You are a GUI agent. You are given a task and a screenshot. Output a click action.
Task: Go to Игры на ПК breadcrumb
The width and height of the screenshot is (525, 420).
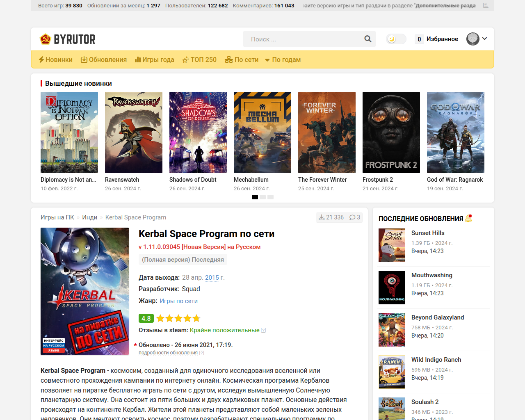coord(57,217)
